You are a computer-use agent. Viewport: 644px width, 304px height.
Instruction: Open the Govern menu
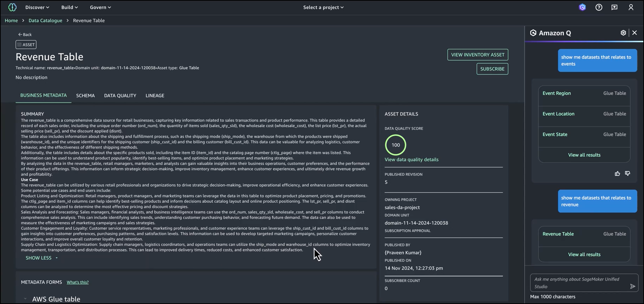point(101,7)
